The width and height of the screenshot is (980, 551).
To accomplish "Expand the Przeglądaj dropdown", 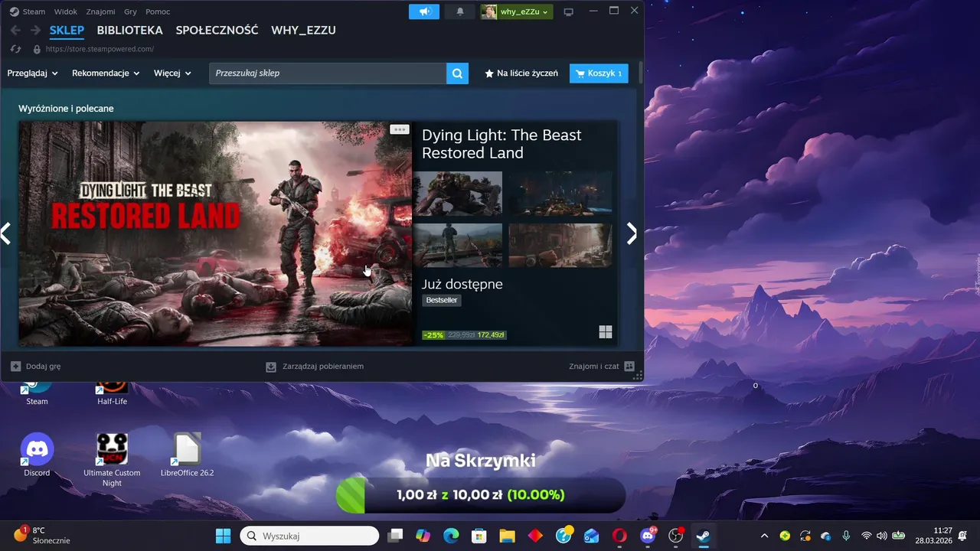I will 33,73.
